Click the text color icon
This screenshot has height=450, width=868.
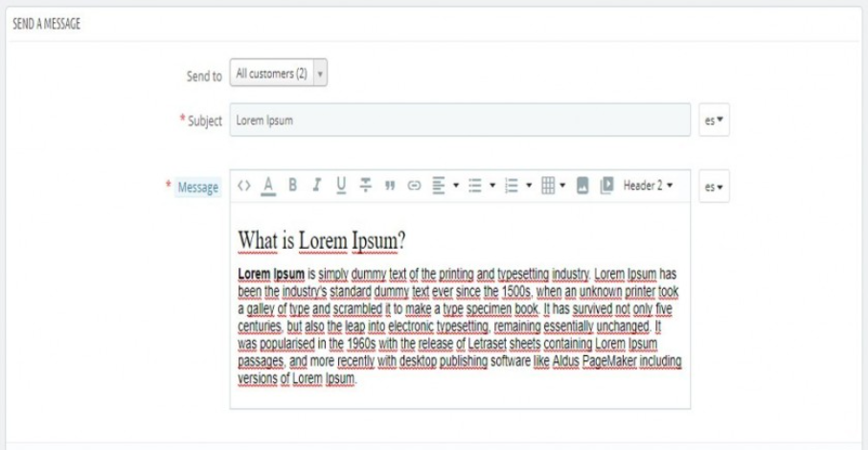268,186
